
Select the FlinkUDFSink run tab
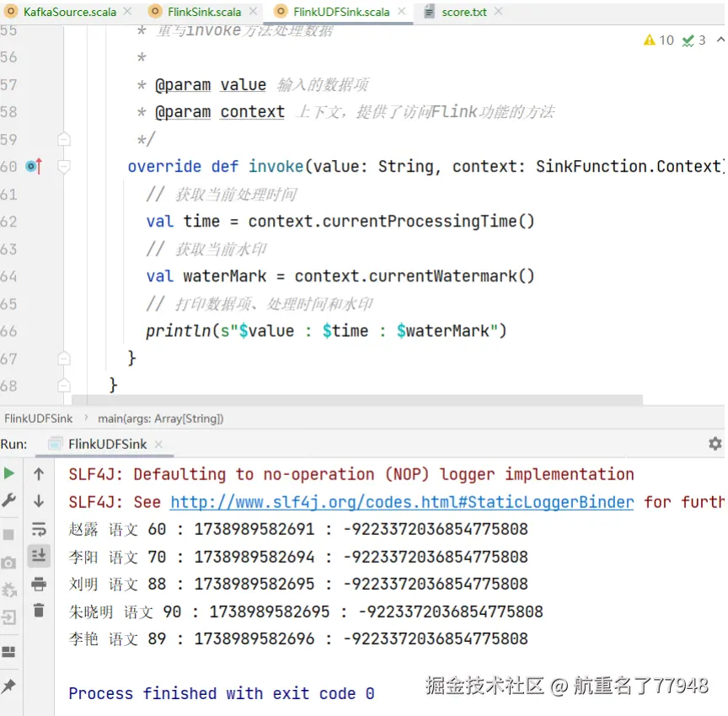click(107, 444)
